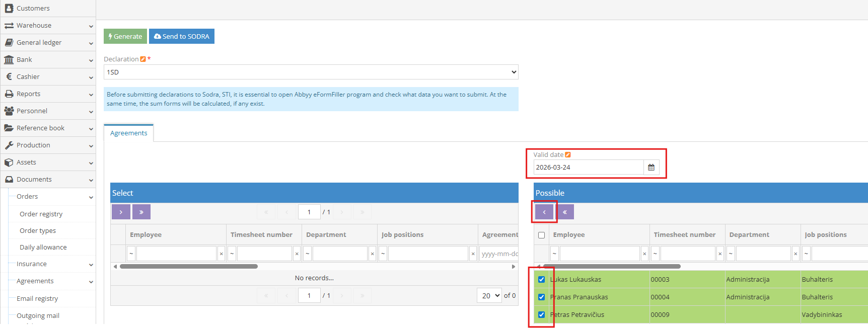The height and width of the screenshot is (328, 868).
Task: Open the 20 rows-per-page dropdown
Action: click(x=489, y=296)
